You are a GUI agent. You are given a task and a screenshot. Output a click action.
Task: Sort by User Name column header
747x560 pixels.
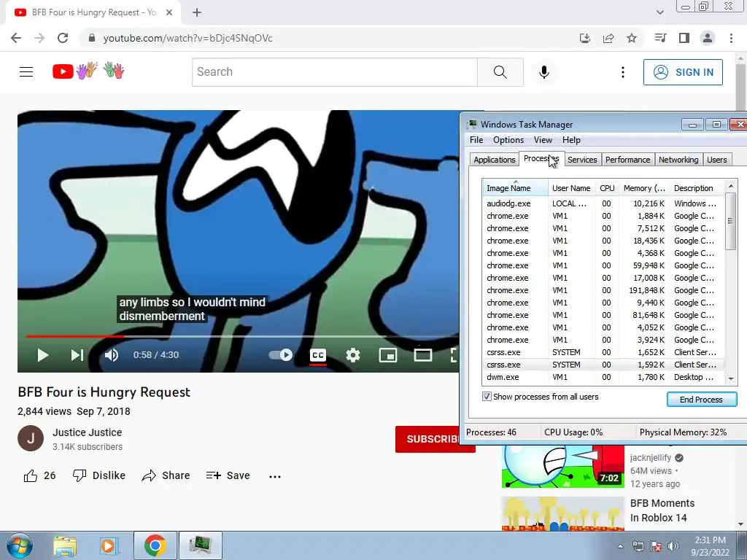point(571,188)
